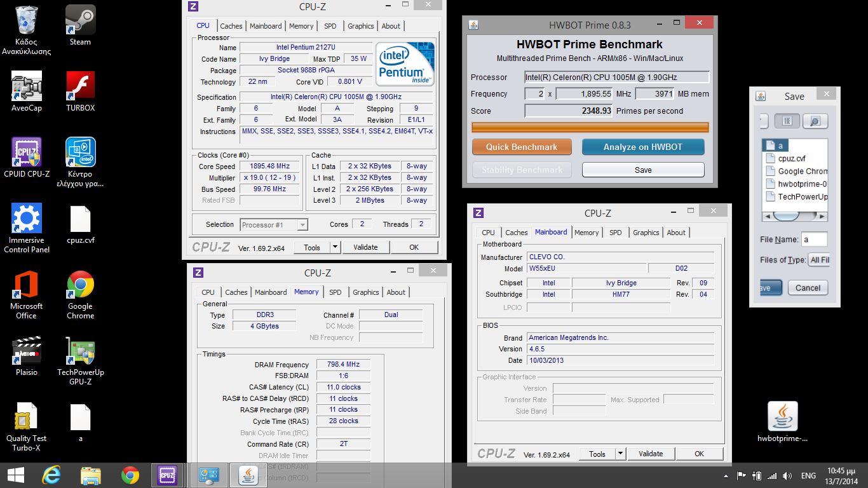Viewport: 868px width, 488px height.
Task: Switch to CPU-Z via its taskbar icon
Action: coord(167,475)
